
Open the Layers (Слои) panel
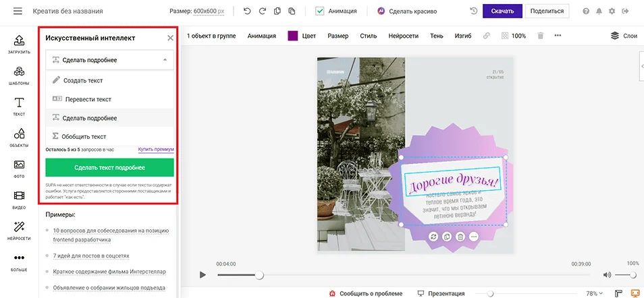click(623, 36)
